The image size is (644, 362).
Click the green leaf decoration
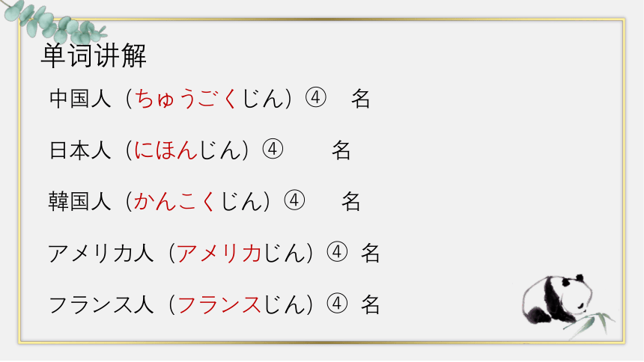[x=53, y=22]
